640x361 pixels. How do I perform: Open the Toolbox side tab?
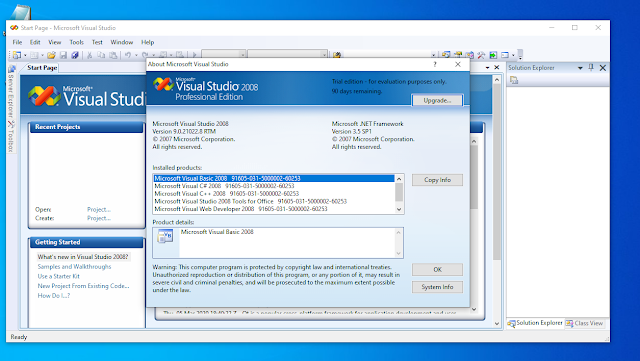tap(11, 136)
